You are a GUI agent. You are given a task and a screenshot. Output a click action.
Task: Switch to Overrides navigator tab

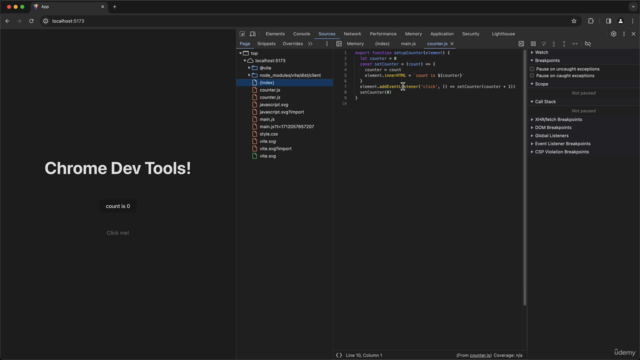(x=293, y=44)
